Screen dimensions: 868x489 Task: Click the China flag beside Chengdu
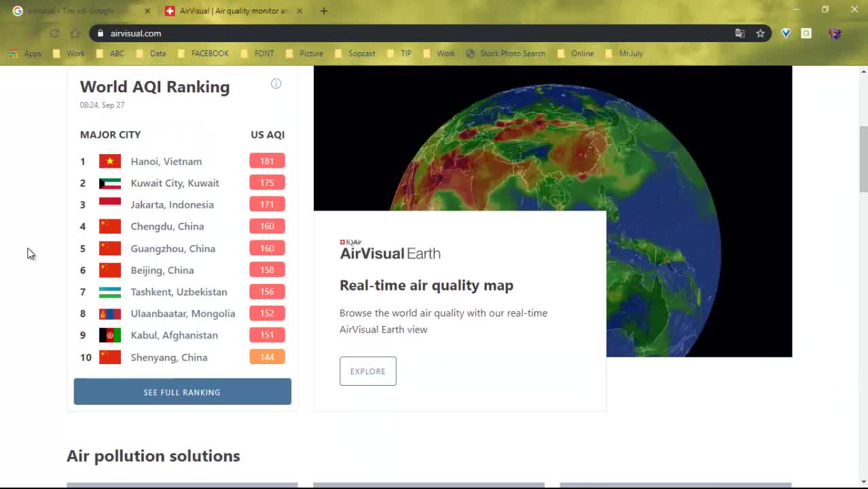(x=110, y=226)
